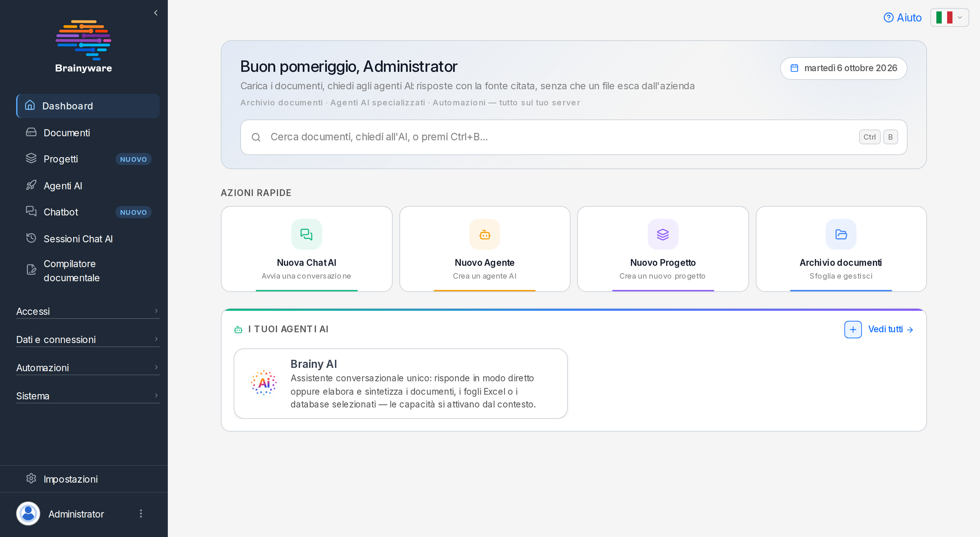Image resolution: width=980 pixels, height=537 pixels.
Task: Click the Ctrl key hint in search
Action: tap(869, 137)
